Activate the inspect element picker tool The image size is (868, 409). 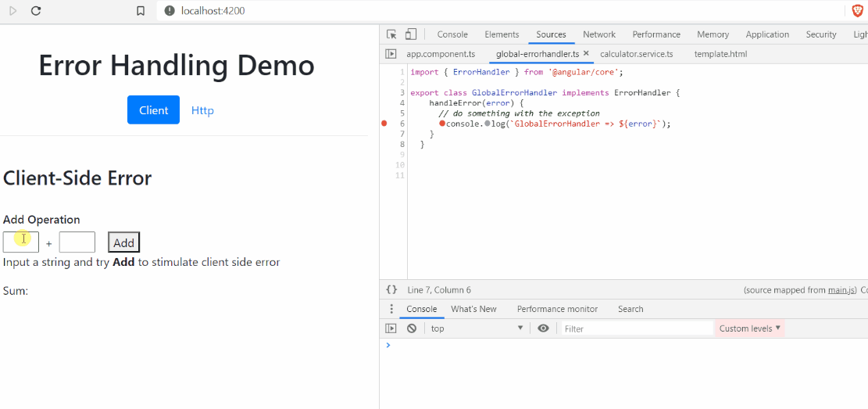coord(392,34)
